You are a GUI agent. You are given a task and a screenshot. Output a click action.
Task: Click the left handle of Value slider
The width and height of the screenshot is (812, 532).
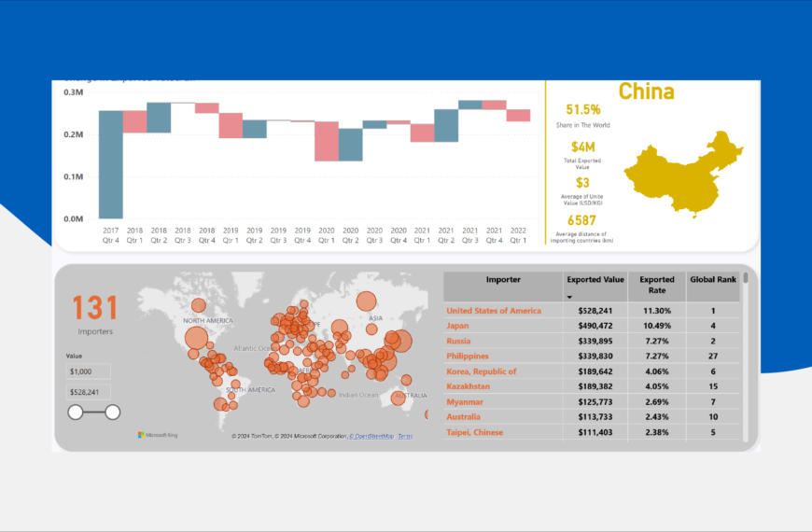(76, 413)
